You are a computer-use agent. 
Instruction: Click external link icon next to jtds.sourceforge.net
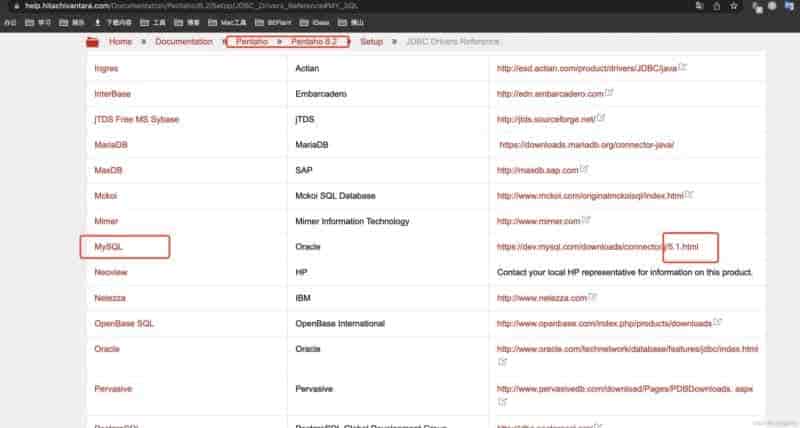point(600,118)
